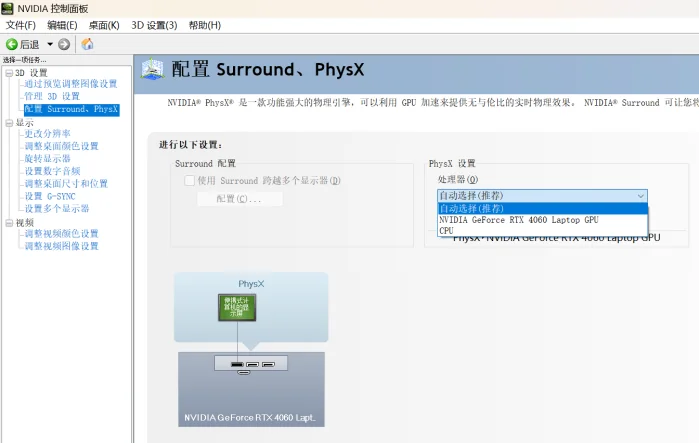The height and width of the screenshot is (443, 699).
Task: Click the Forward arrow icon
Action: pyautogui.click(x=64, y=44)
